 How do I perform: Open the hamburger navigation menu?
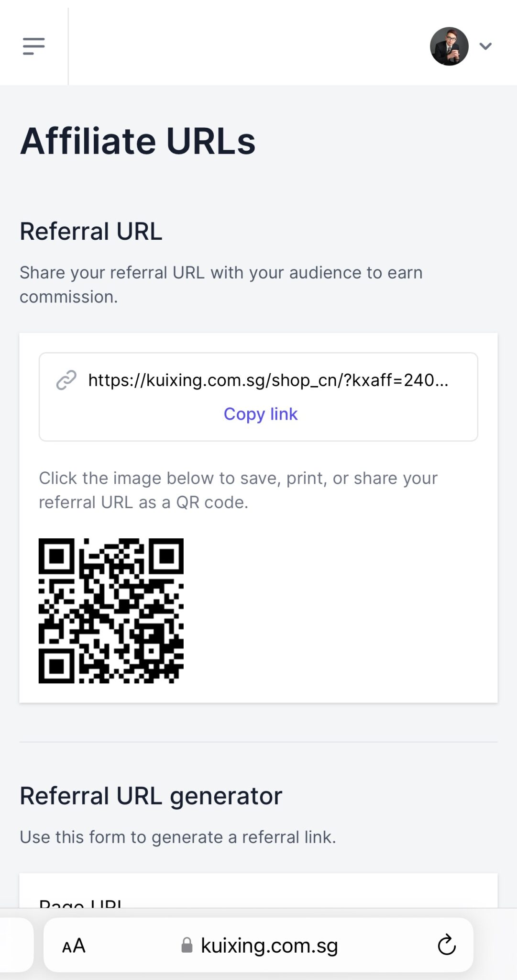(33, 46)
